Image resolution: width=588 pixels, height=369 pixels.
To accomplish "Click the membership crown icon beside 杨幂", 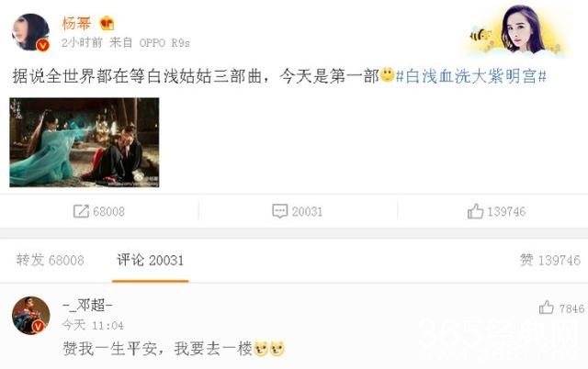I will (107, 24).
